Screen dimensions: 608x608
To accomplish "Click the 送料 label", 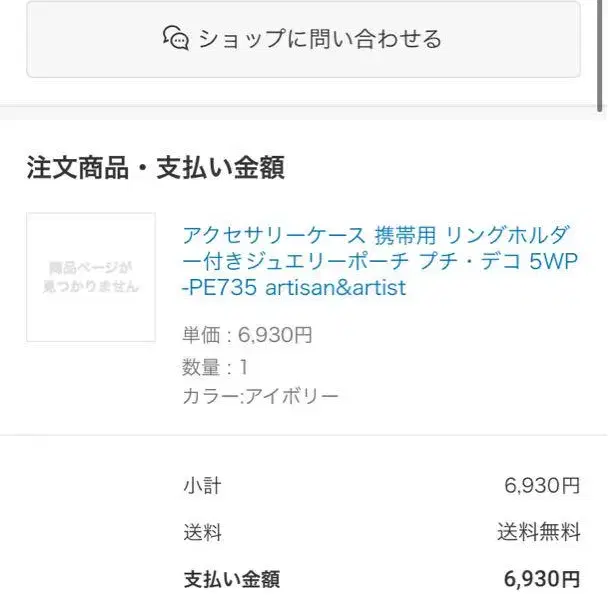I will coord(202,532).
